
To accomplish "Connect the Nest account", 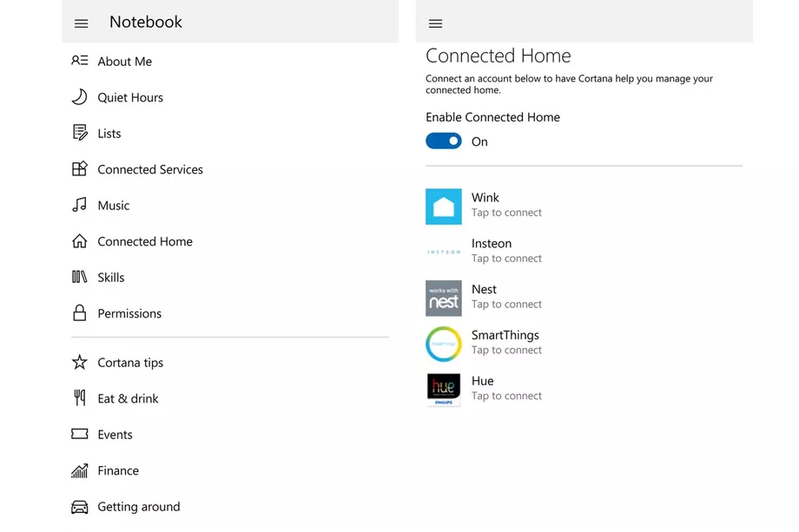I will 505,297.
